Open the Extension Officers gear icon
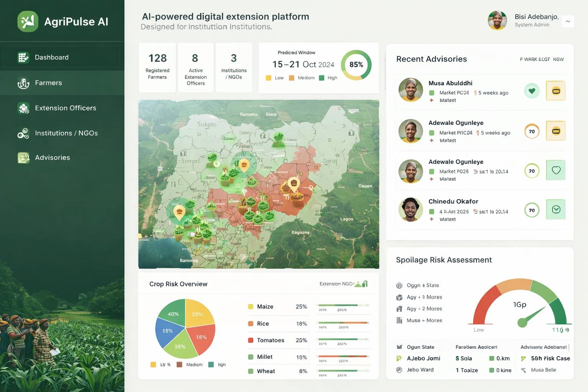Viewport: 588px width, 392px height. click(23, 108)
